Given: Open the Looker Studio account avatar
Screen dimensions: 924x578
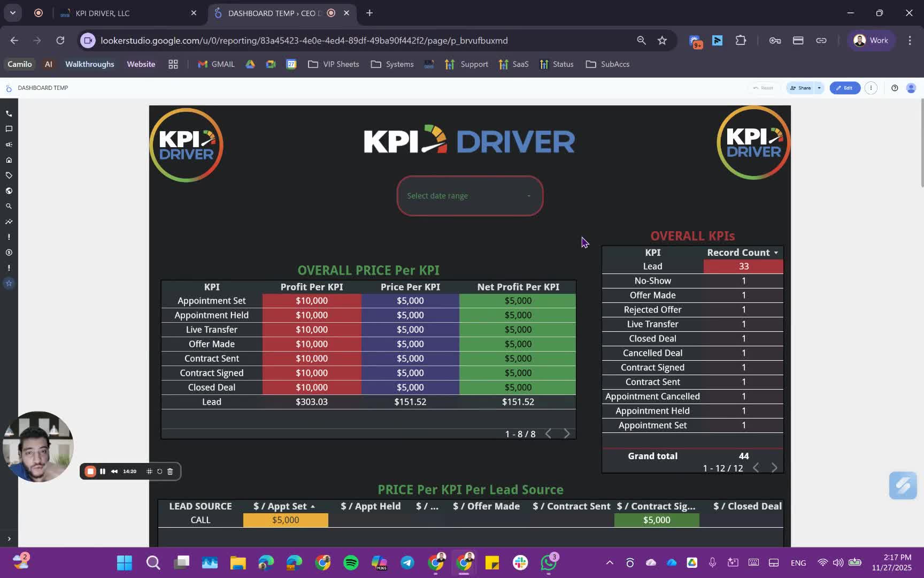Looking at the screenshot, I should (x=911, y=88).
